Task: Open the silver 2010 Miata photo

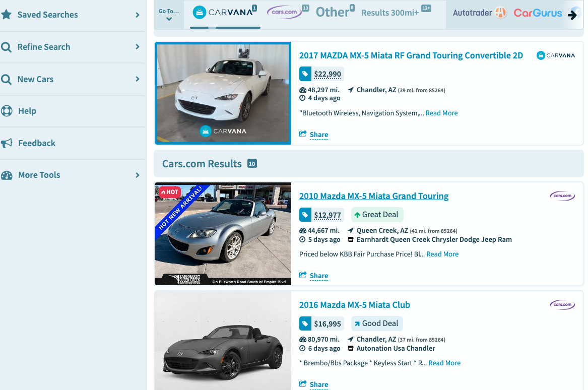Action: click(223, 234)
